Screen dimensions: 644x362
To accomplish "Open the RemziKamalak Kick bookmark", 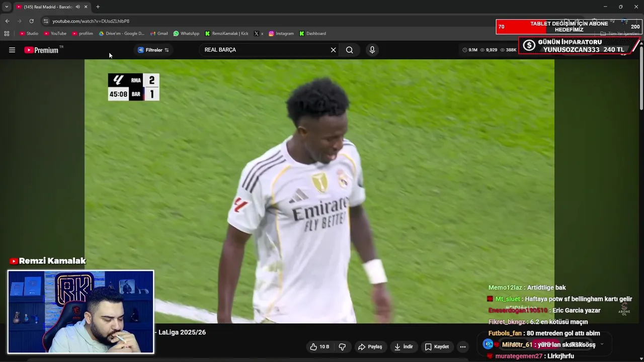I will (226, 34).
